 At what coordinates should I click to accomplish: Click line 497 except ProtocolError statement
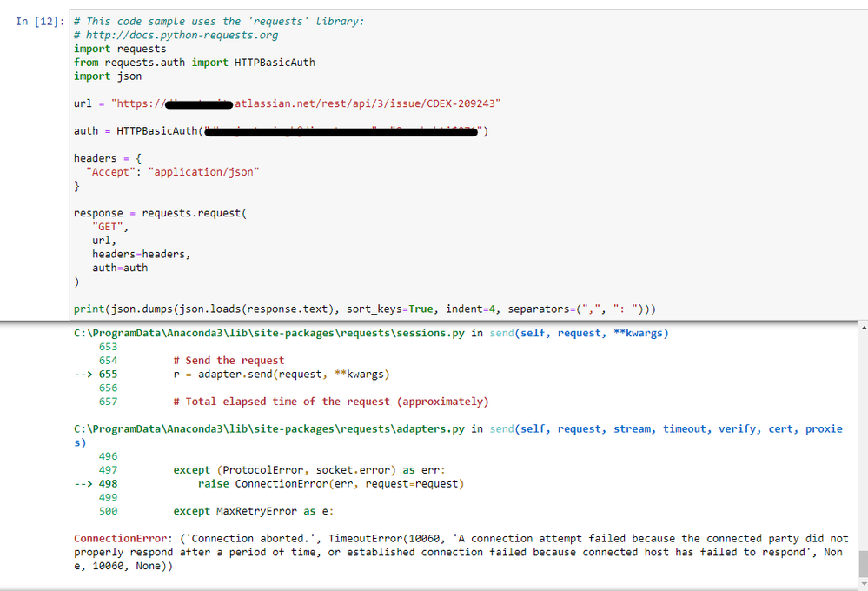pyautogui.click(x=309, y=470)
